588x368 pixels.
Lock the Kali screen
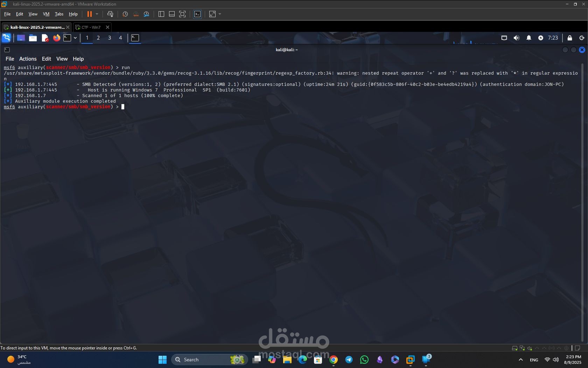click(570, 38)
